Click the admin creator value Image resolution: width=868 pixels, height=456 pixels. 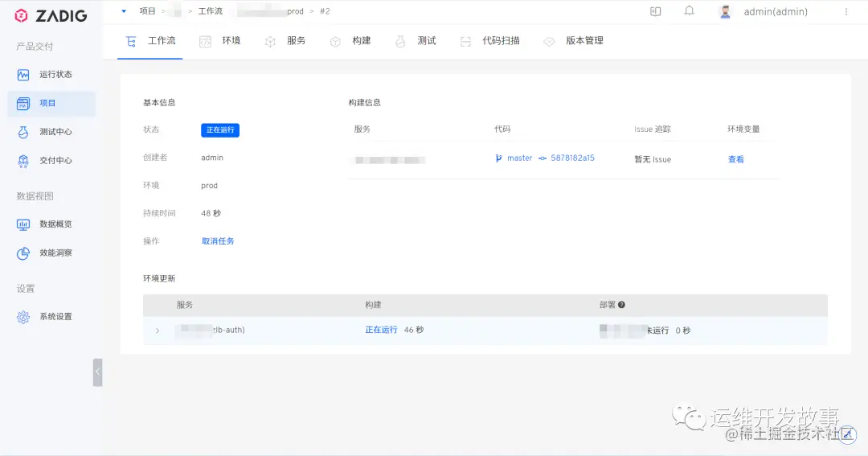(x=212, y=158)
